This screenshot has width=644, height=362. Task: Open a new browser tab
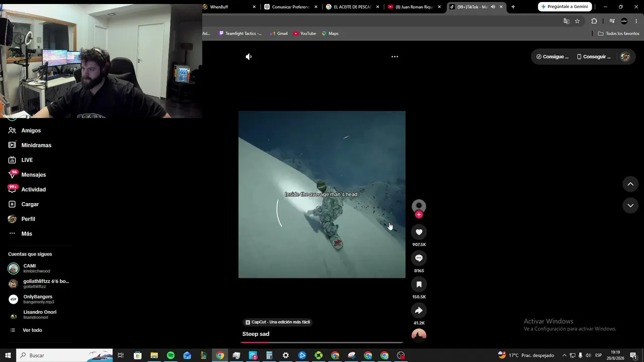tap(513, 7)
